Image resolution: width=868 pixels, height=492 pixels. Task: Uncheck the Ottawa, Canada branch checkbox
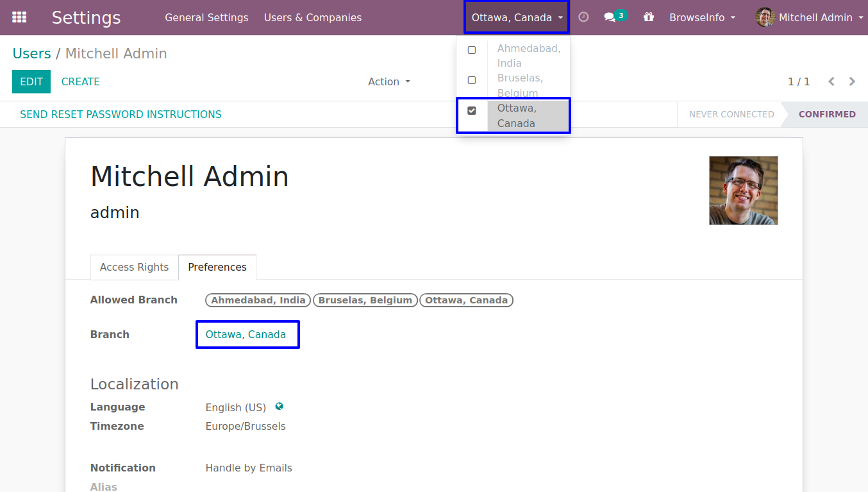click(x=472, y=111)
